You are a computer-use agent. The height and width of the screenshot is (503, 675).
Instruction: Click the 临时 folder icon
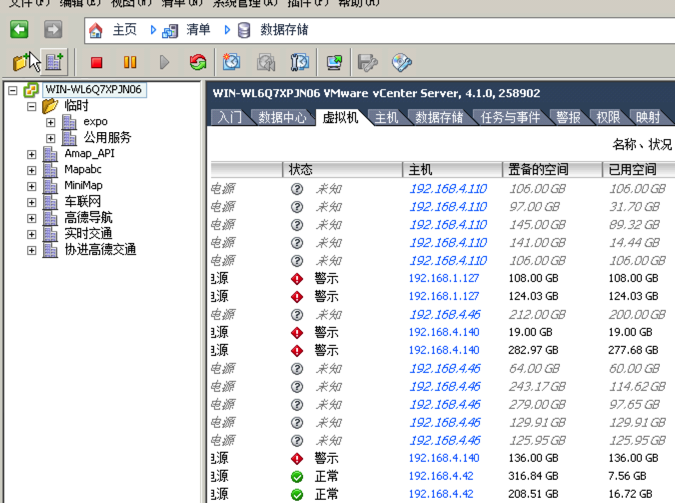50,106
